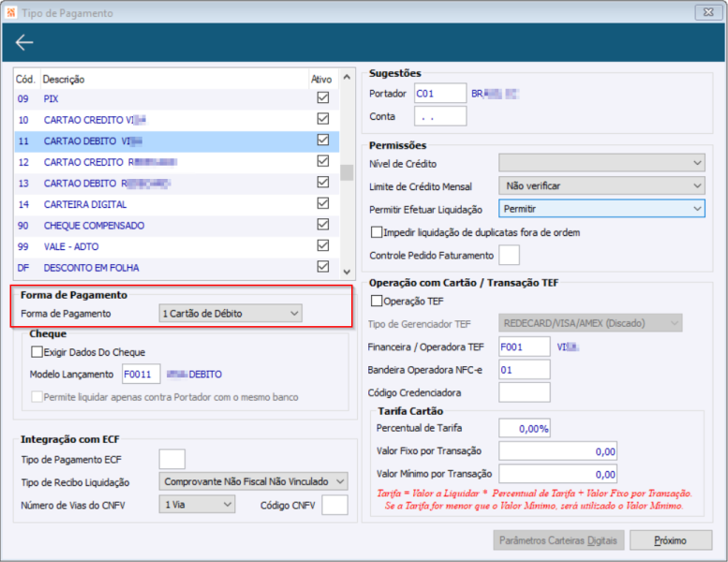Click scroll down arrow of payment list

tap(347, 272)
